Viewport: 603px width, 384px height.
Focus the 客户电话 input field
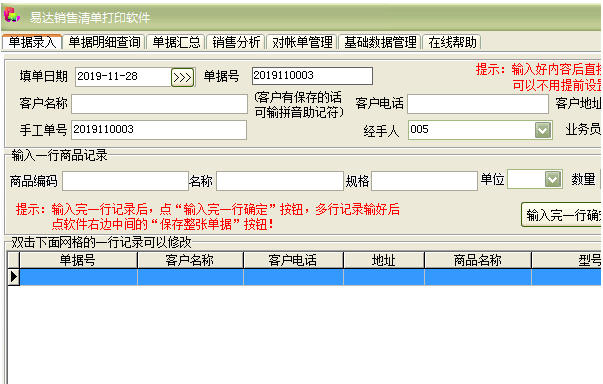pos(478,104)
